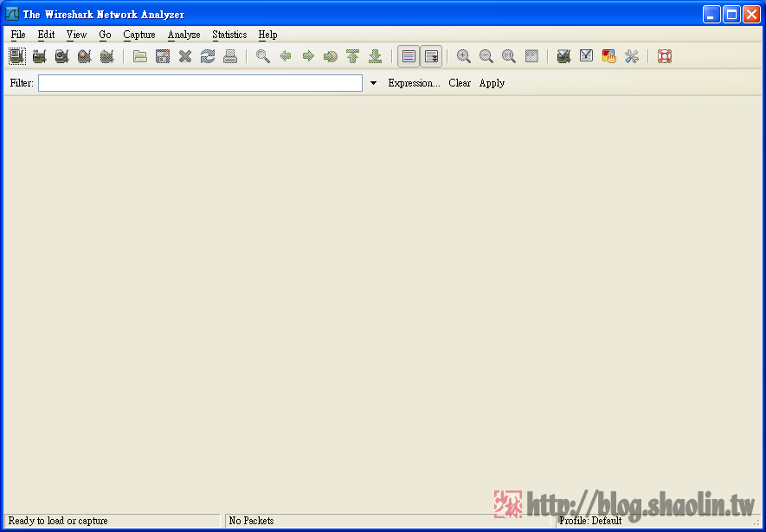Open the File menu
This screenshot has height=532, width=766.
[18, 35]
